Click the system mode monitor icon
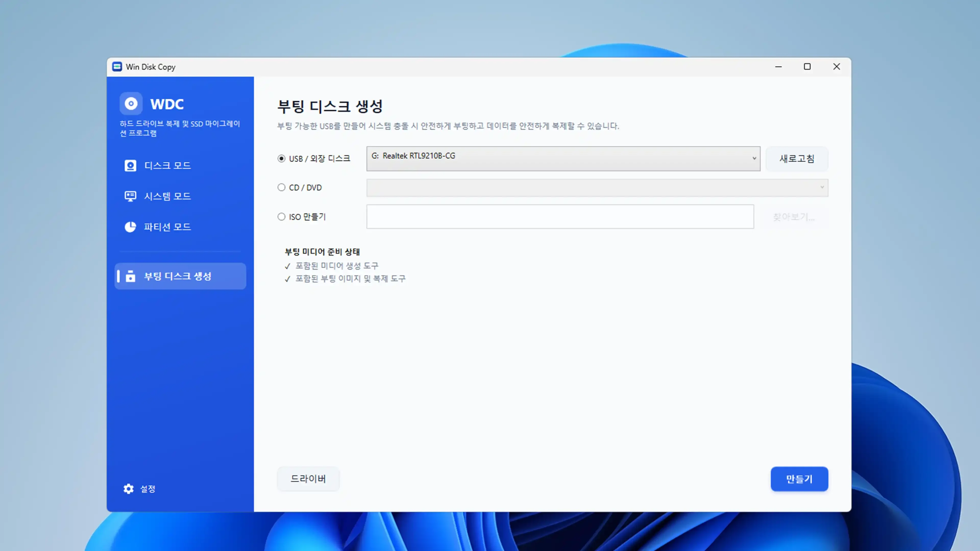This screenshot has height=551, width=980. 130,196
